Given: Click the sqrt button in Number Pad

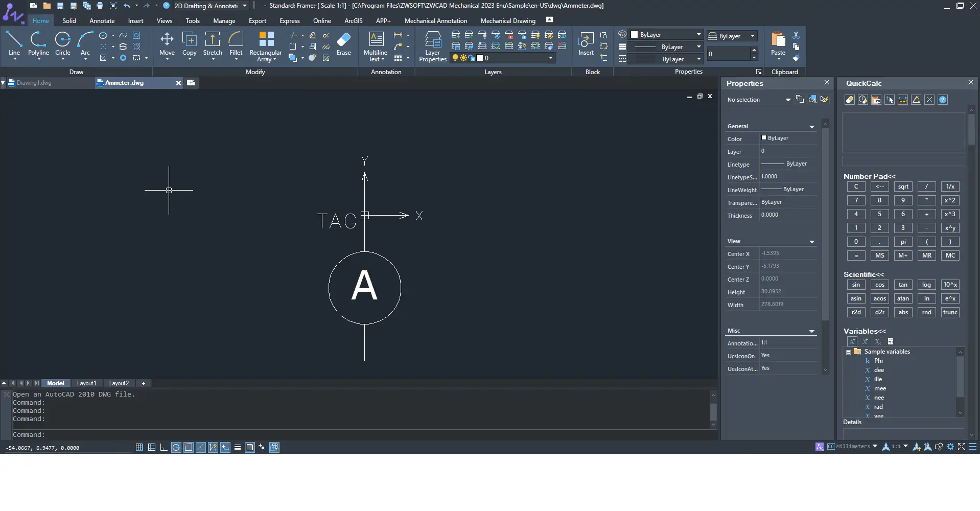Looking at the screenshot, I should 903,187.
